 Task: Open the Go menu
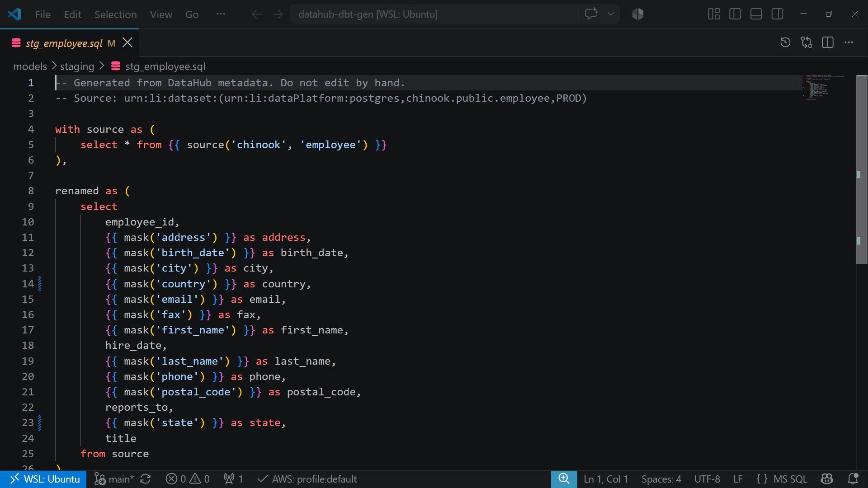(x=192, y=14)
